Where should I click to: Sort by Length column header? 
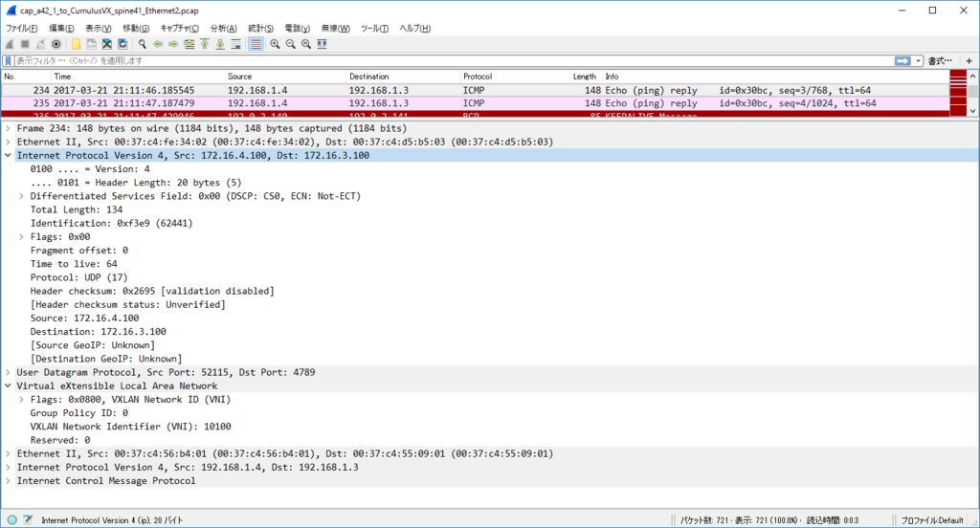[x=586, y=77]
